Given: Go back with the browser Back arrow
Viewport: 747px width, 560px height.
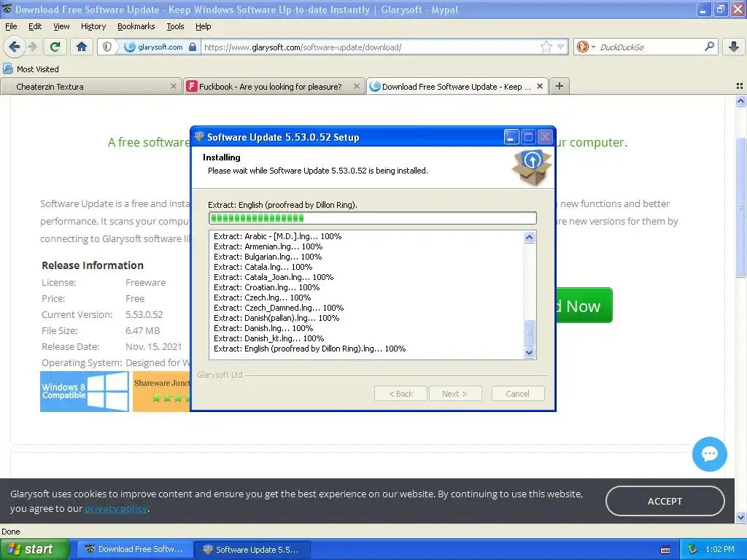Looking at the screenshot, I should (x=15, y=47).
